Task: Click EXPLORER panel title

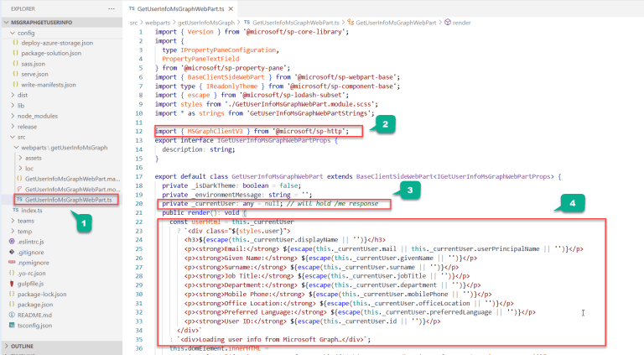Action: [x=23, y=8]
